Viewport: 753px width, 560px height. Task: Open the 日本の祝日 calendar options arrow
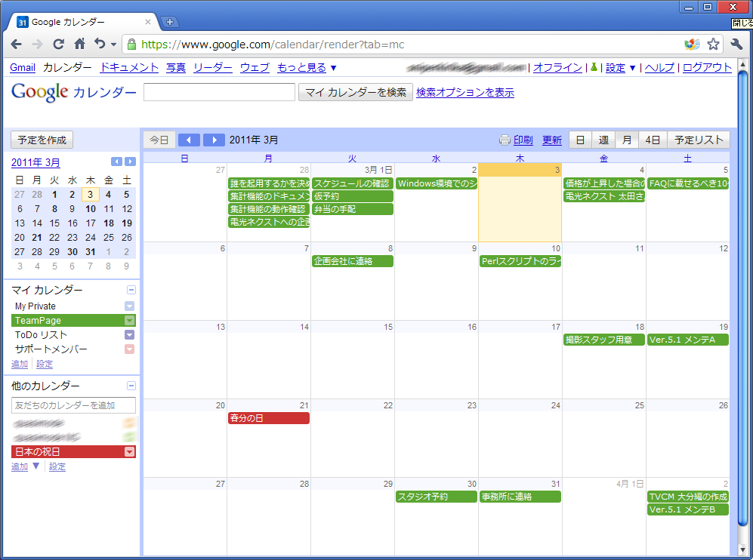(129, 452)
